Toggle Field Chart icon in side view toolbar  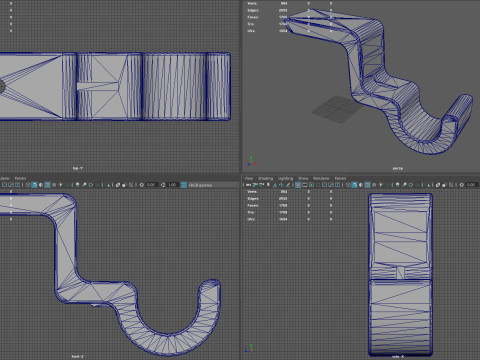(x=324, y=185)
